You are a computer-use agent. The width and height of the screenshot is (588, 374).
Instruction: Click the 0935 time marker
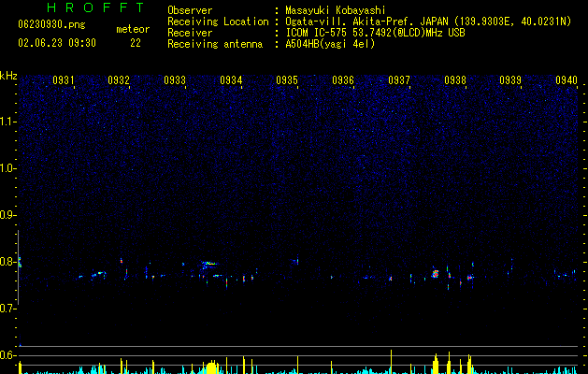tap(287, 80)
